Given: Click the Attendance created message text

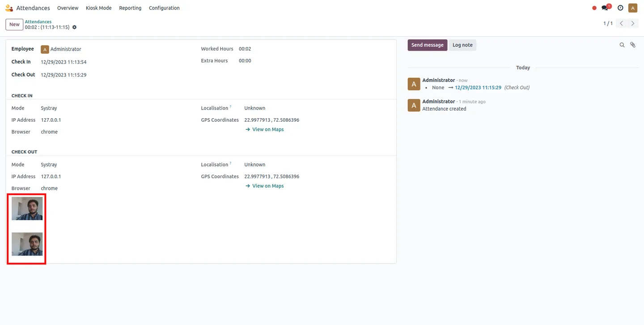Looking at the screenshot, I should pos(444,109).
